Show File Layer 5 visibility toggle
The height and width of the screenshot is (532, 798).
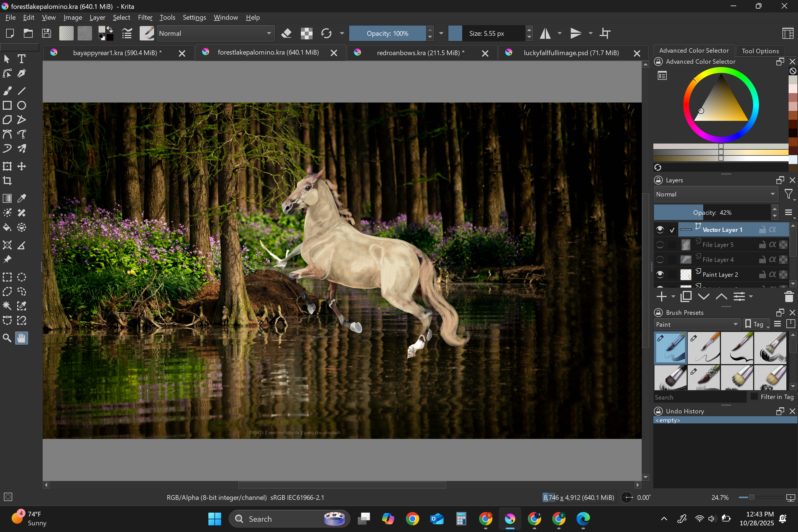tap(659, 245)
